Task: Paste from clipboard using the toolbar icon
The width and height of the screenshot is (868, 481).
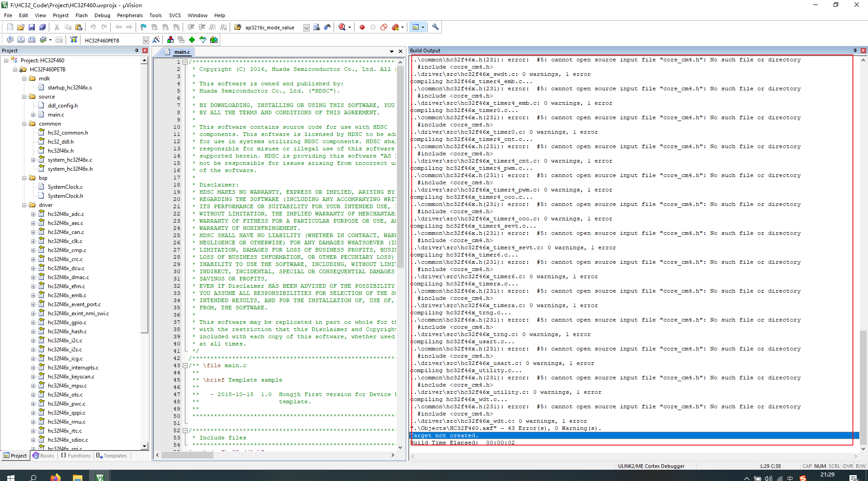Action: pyautogui.click(x=79, y=27)
